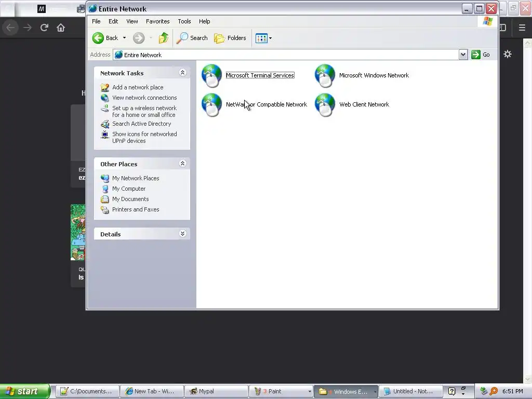Click Add a network place link
Screen dimensions: 532x399
pyautogui.click(x=138, y=87)
